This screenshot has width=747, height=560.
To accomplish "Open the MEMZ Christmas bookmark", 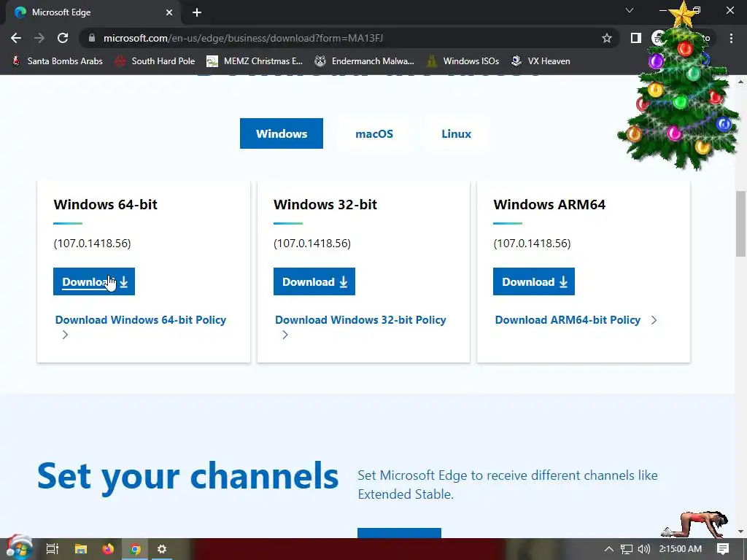I will 255,61.
